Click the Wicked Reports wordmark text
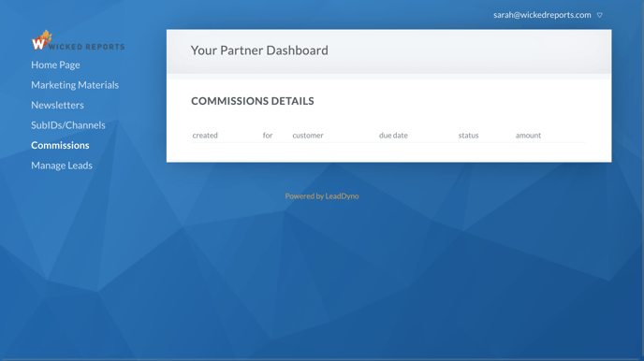The width and height of the screenshot is (644, 361). 86,47
